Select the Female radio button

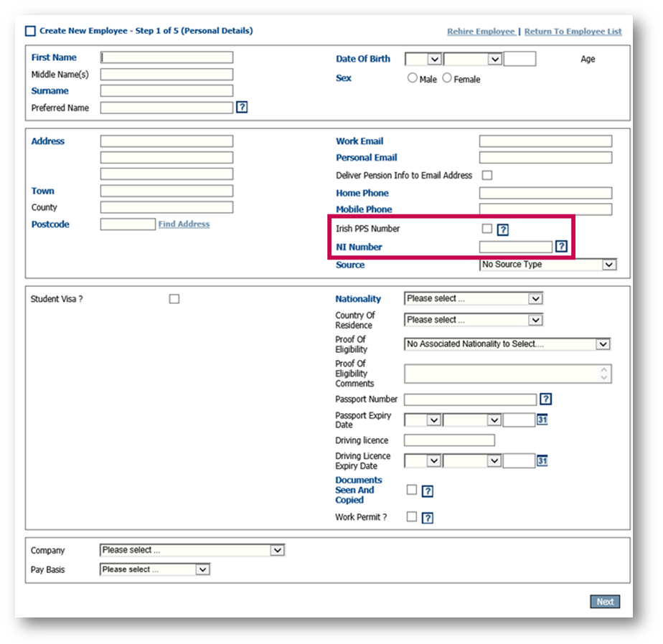[x=447, y=78]
